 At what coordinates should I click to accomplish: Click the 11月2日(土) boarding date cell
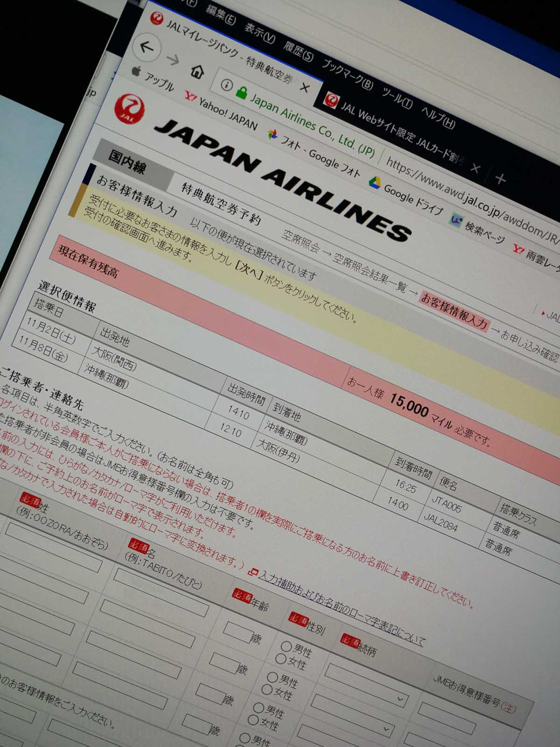pyautogui.click(x=50, y=330)
